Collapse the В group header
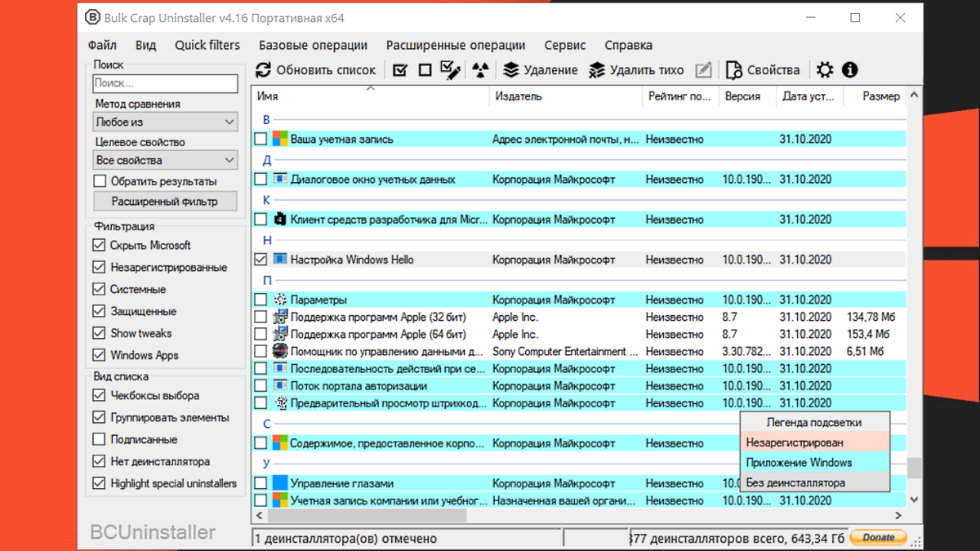980x551 pixels. point(266,119)
